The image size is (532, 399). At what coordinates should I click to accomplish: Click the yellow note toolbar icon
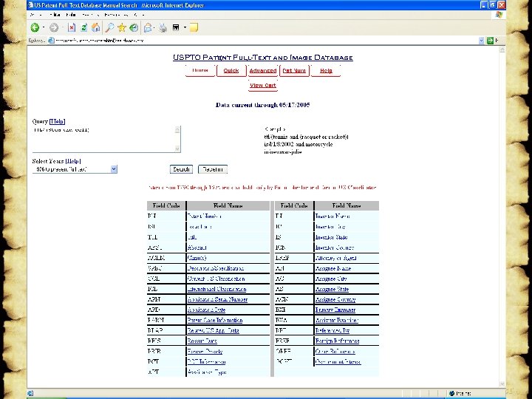pos(194,27)
